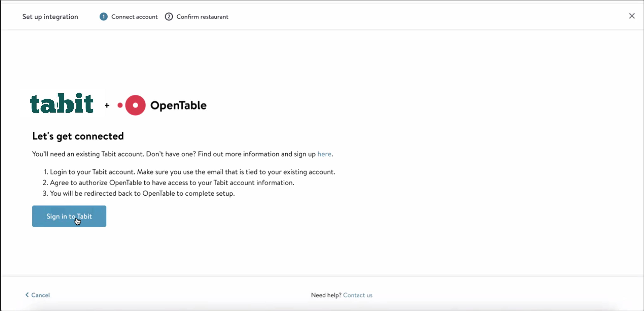The width and height of the screenshot is (644, 311).
Task: Open the Tabit sign up 'here' link
Action: (x=324, y=154)
